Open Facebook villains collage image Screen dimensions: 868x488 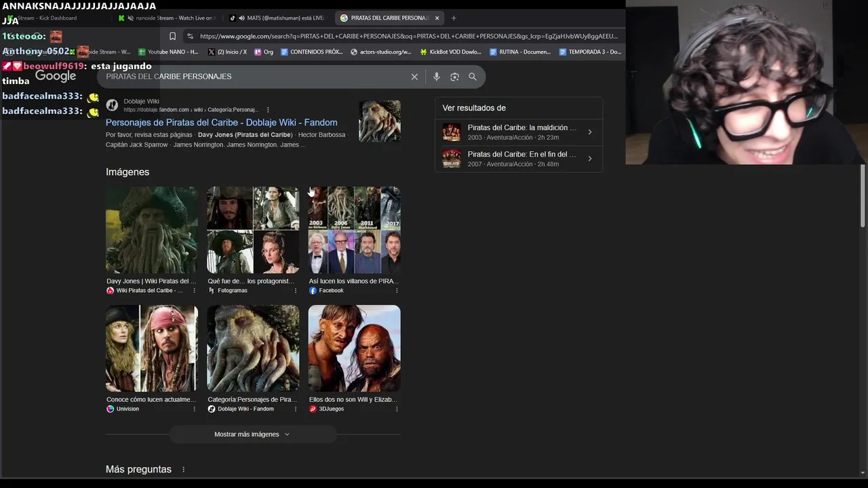point(354,230)
